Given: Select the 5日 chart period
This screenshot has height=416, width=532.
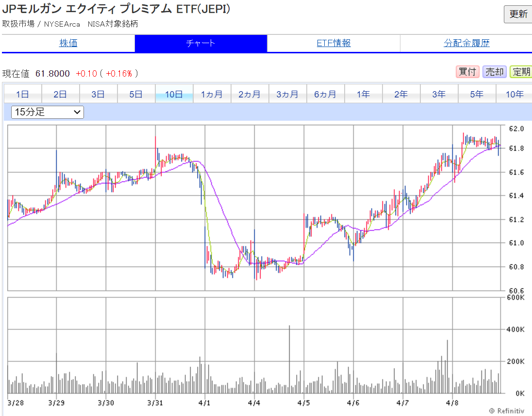Looking at the screenshot, I should 136,94.
